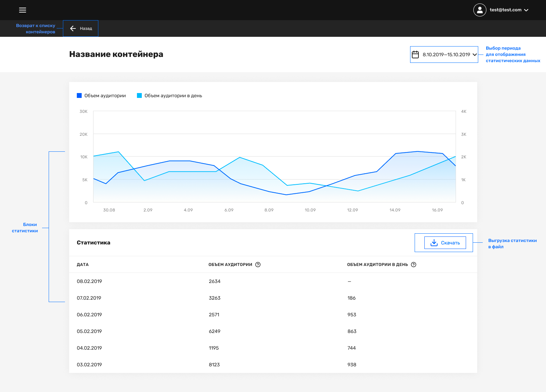
Task: Click the 20K left axis label
Action: [x=84, y=134]
